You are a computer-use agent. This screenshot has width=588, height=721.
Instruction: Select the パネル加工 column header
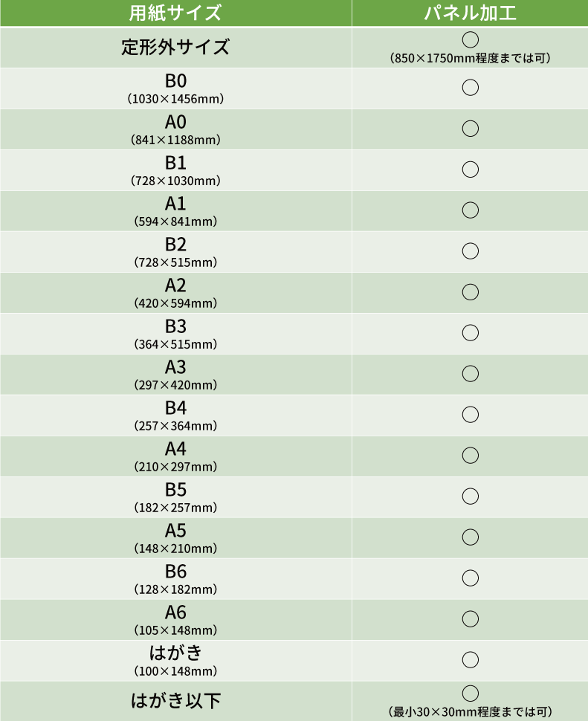tap(470, 13)
